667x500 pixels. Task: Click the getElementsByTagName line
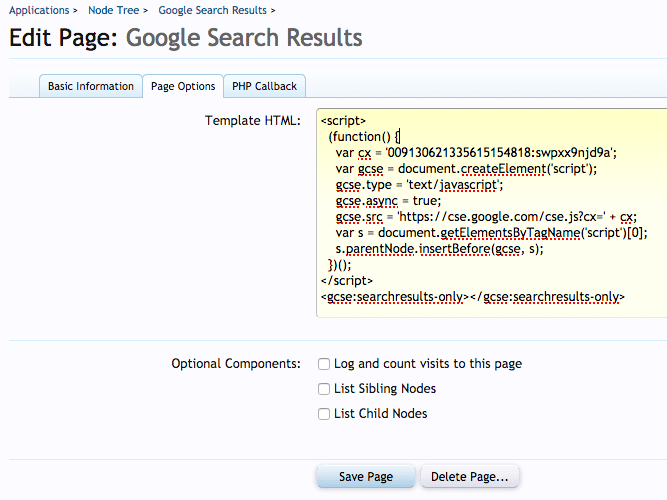coord(491,233)
